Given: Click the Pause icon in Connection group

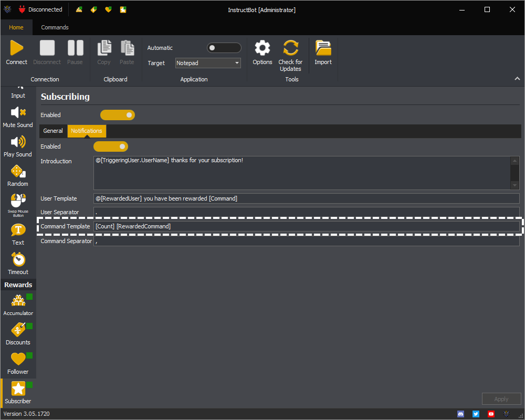Looking at the screenshot, I should [75, 48].
